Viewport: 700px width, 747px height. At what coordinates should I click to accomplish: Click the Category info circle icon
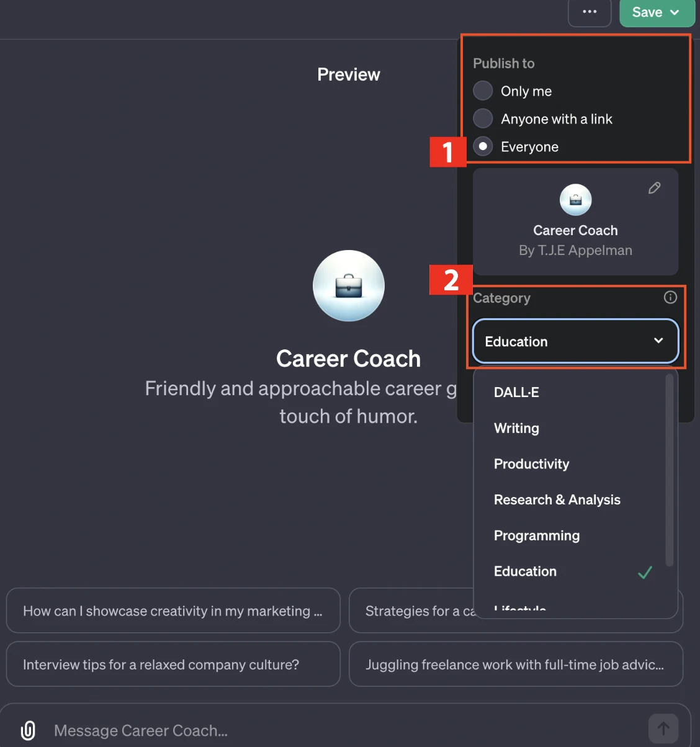point(670,297)
